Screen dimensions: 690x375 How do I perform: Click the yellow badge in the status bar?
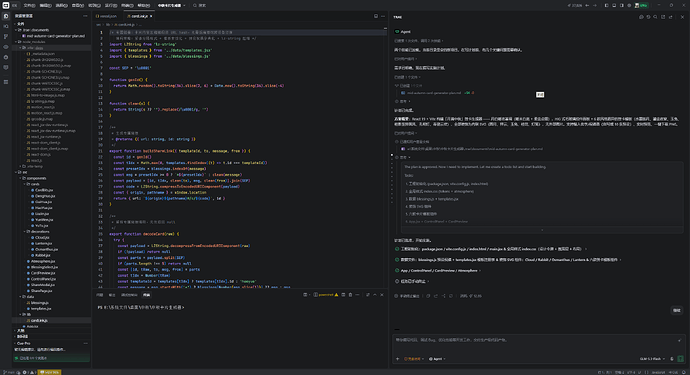[x=49, y=372]
